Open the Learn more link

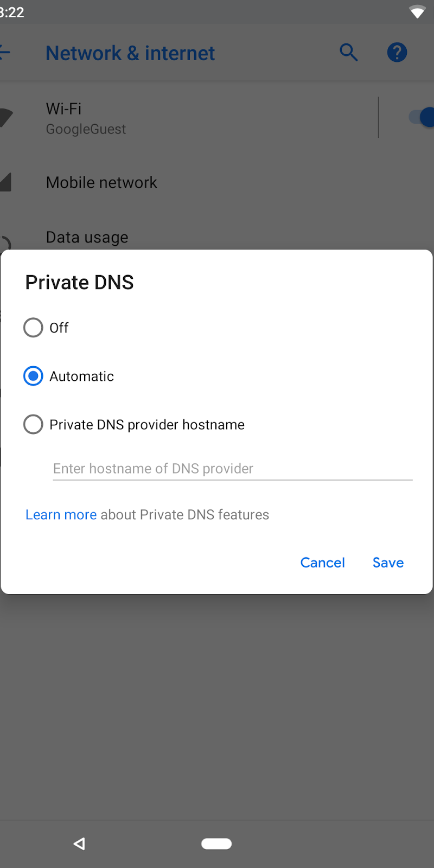pyautogui.click(x=61, y=515)
